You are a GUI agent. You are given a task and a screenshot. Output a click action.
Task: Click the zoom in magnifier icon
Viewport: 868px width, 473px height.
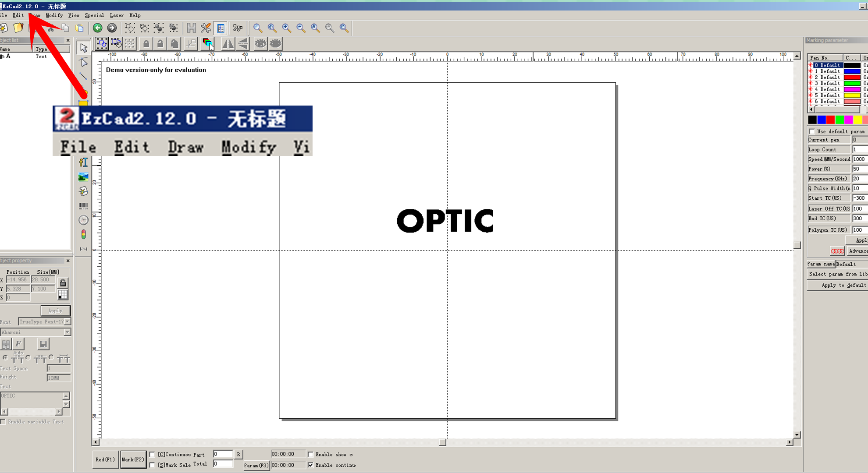point(287,28)
